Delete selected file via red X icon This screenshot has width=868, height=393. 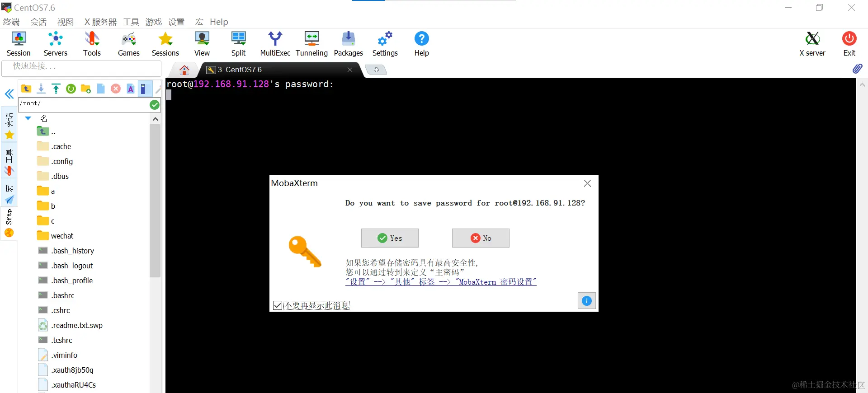point(116,89)
